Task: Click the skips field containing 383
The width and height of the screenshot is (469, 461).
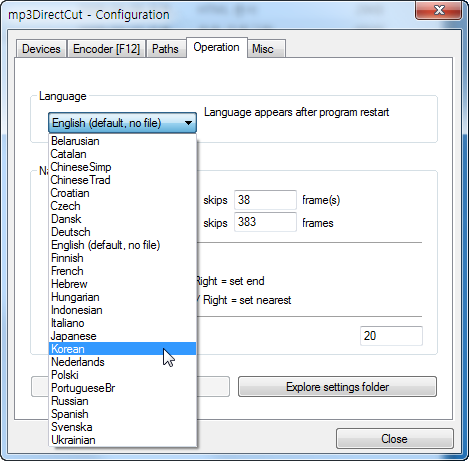Action: [265, 222]
